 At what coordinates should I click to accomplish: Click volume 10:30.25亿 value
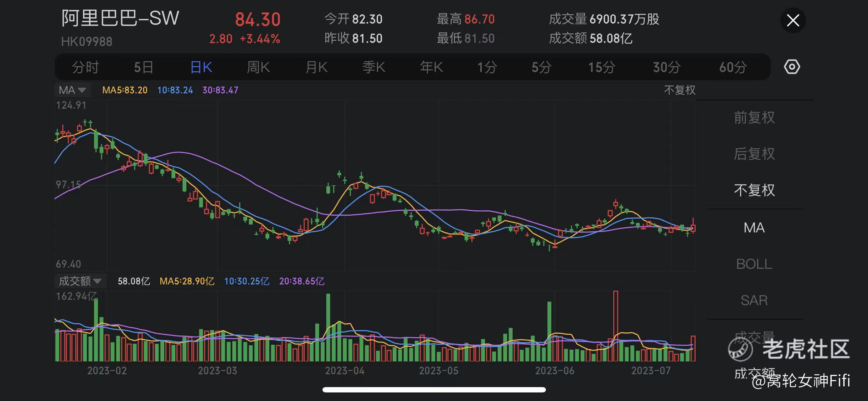(247, 281)
